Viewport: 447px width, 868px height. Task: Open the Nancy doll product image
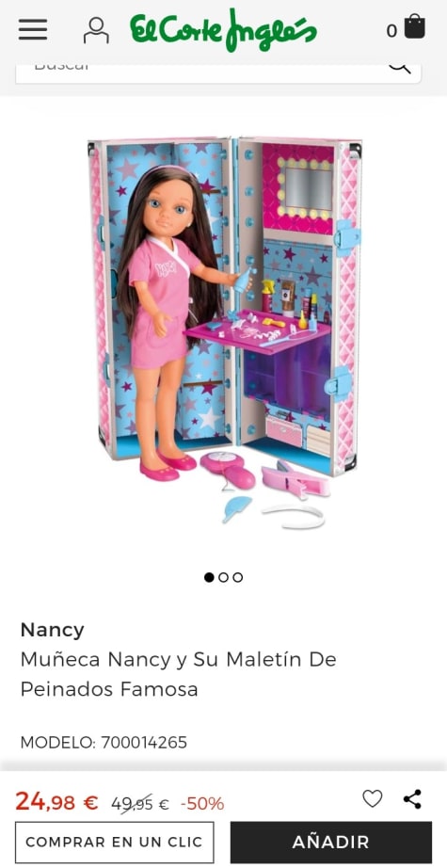tap(225, 332)
